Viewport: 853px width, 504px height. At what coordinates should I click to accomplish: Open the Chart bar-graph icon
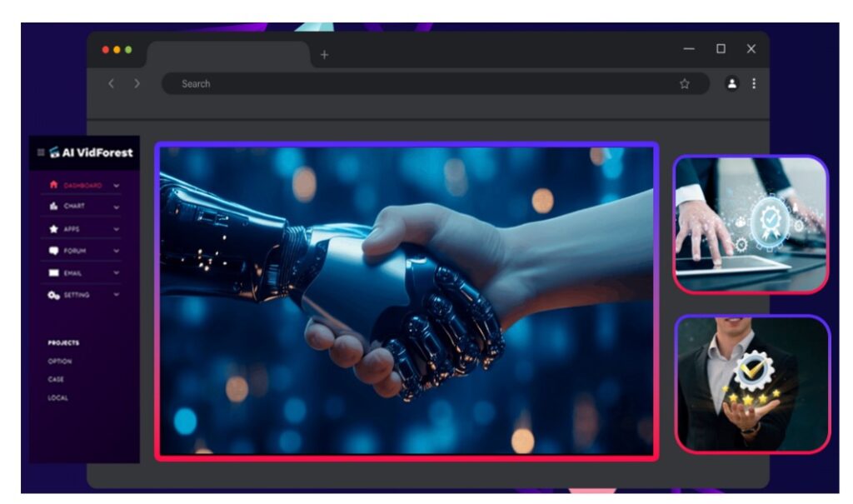coord(53,207)
